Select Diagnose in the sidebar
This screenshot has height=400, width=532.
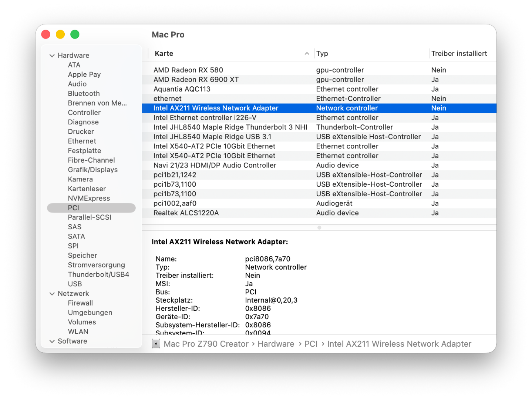83,122
